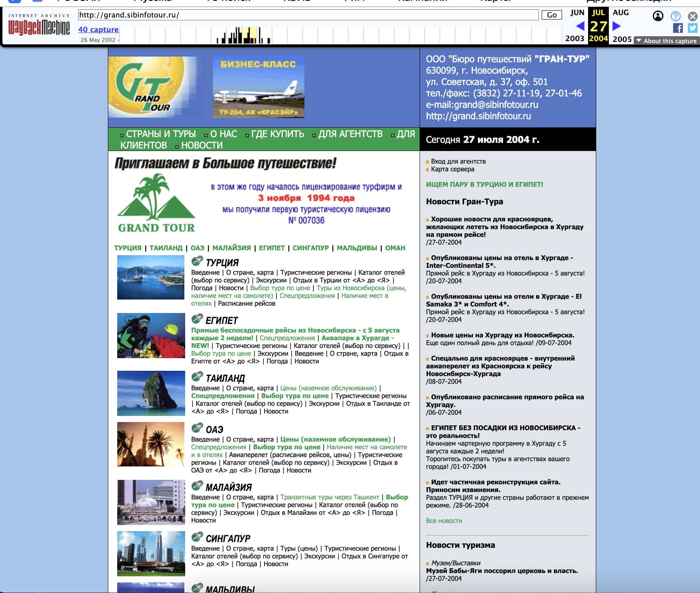Open Singapore skyline thumbnail
The height and width of the screenshot is (593, 700).
pos(151,554)
